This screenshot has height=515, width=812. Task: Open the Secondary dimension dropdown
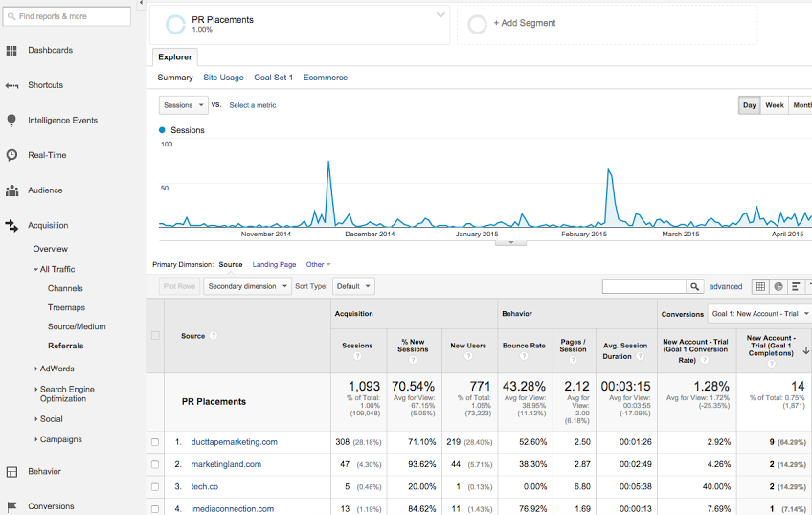pos(247,286)
